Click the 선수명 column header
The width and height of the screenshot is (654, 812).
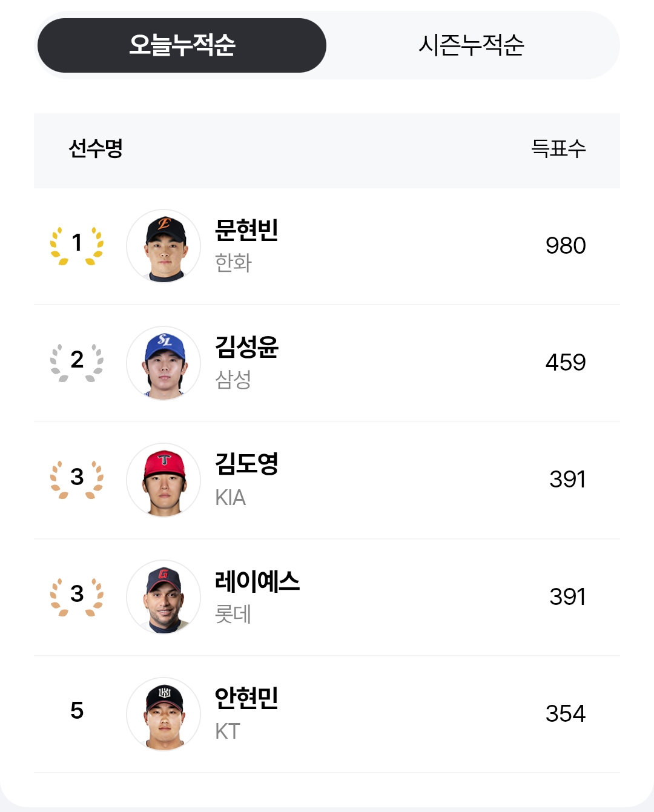click(x=96, y=148)
